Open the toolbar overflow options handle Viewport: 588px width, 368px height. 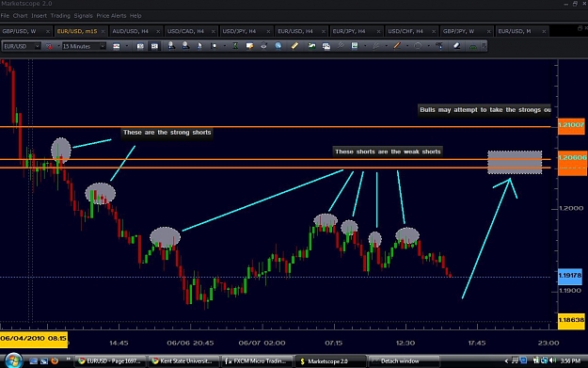click(485, 46)
